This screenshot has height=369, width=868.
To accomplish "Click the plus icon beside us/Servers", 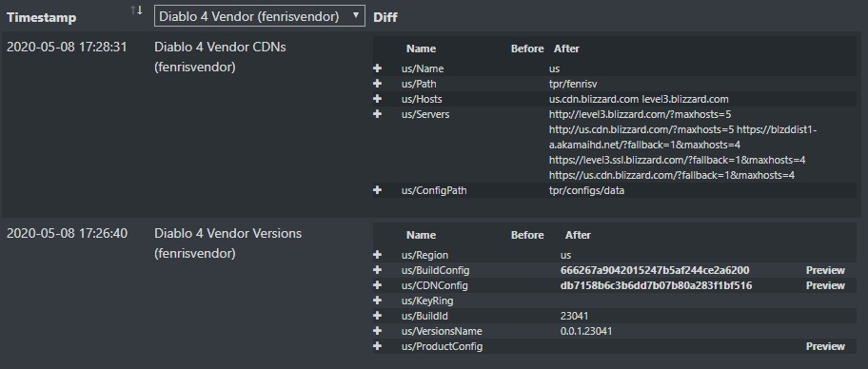I will click(x=378, y=114).
